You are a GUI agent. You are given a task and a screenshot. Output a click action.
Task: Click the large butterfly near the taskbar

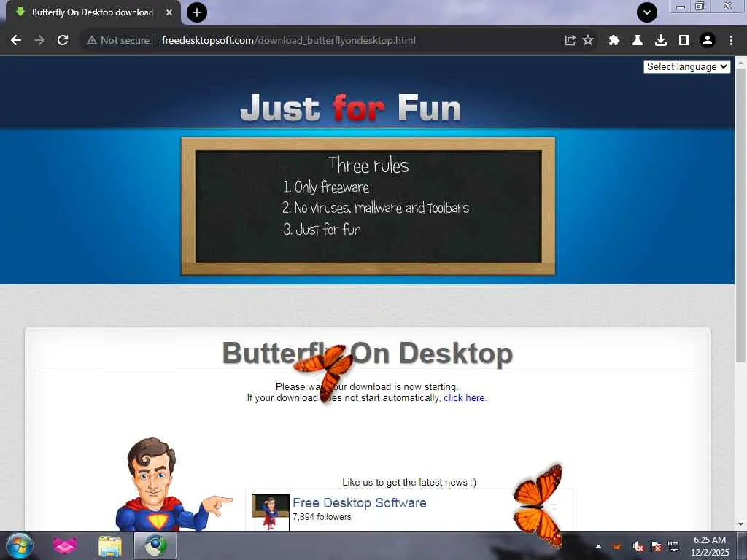tap(538, 506)
